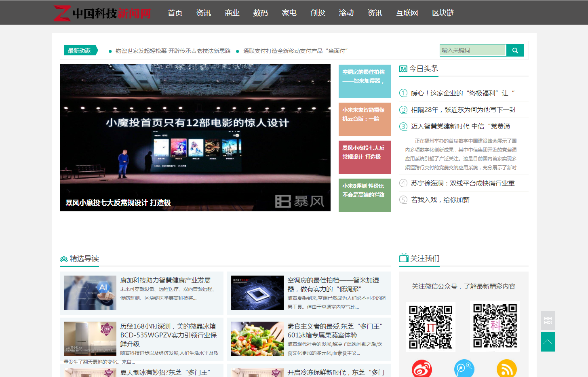Click summary text 正在福州举办的首届数字中国建设峰会
588x377 pixels.
coord(461,154)
